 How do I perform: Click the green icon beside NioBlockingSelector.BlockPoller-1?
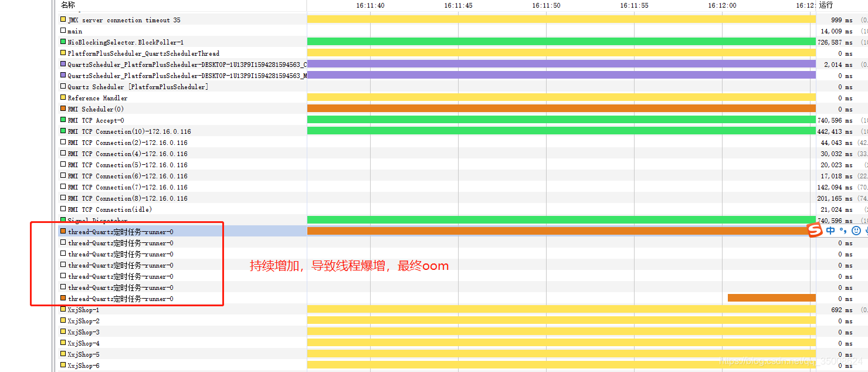[x=63, y=41]
